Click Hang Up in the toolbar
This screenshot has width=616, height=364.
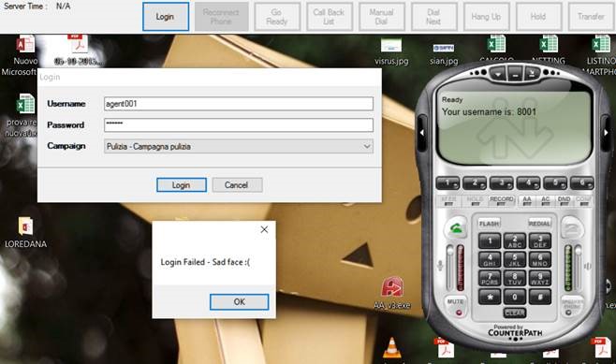pyautogui.click(x=487, y=17)
